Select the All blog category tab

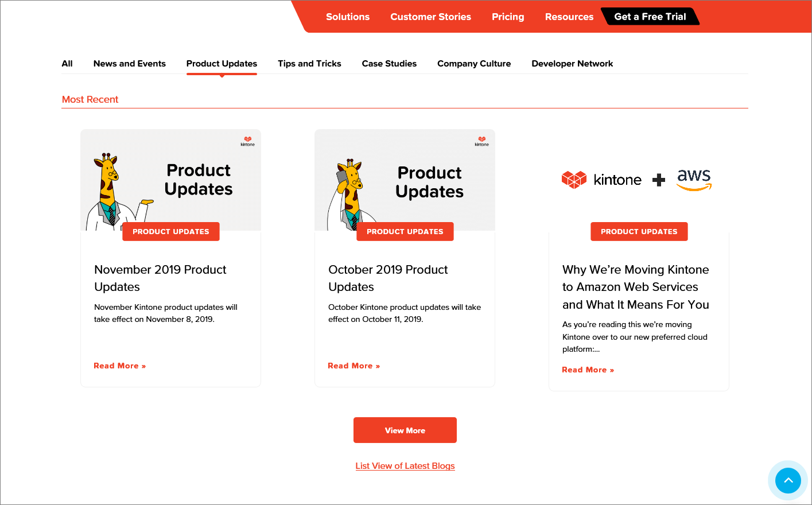pyautogui.click(x=67, y=64)
